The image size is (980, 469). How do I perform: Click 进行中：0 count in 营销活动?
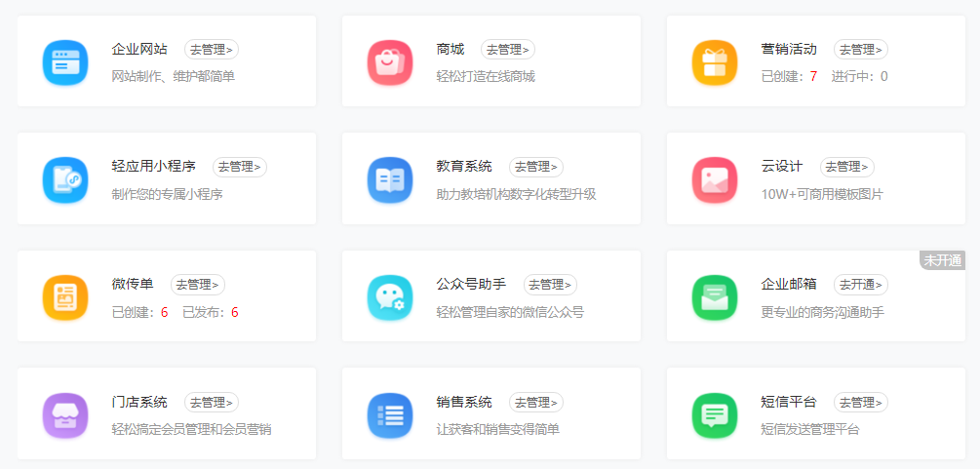pos(859,77)
